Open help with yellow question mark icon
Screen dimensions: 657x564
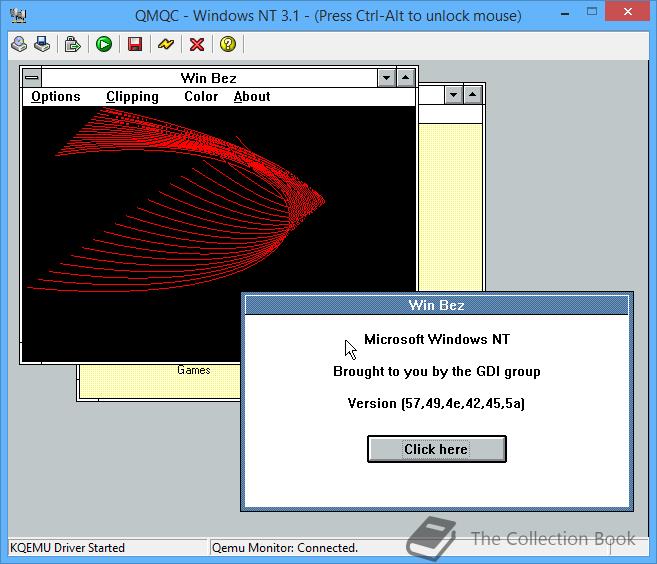tap(228, 44)
